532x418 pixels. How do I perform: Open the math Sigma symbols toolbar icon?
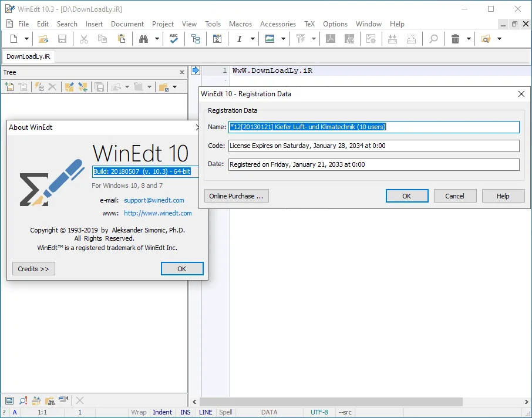217,39
